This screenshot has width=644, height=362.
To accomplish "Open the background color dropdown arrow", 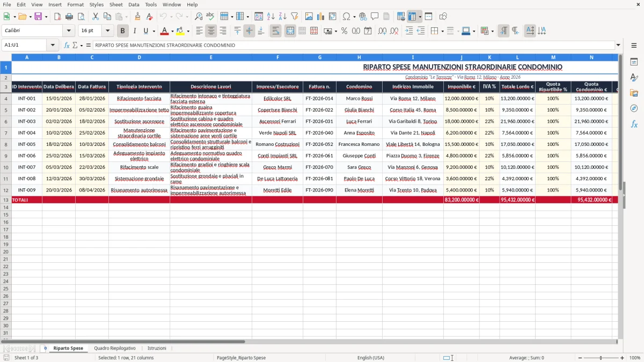I will pyautogui.click(x=188, y=31).
